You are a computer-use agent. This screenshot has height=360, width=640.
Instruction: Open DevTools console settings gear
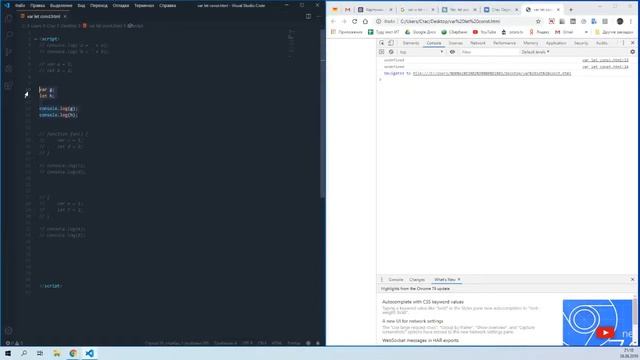pos(633,52)
